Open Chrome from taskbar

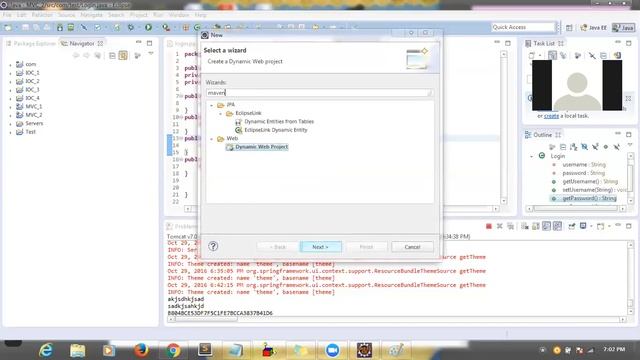[173, 350]
